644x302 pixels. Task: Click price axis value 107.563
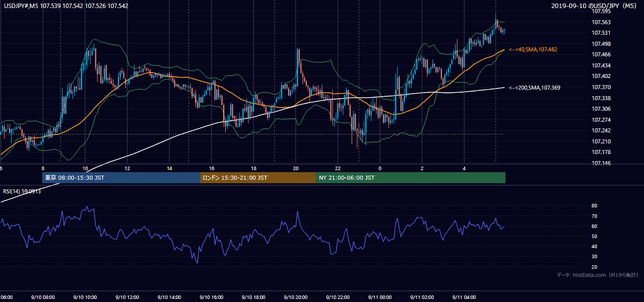coord(600,22)
